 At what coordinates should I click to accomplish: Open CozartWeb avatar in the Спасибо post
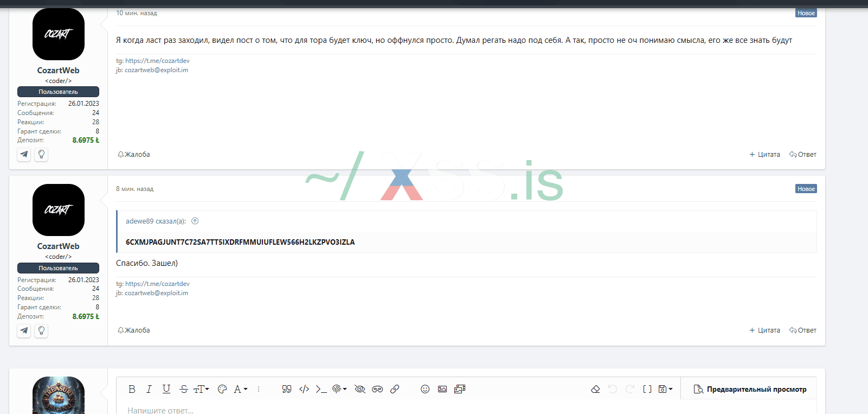coord(59,210)
